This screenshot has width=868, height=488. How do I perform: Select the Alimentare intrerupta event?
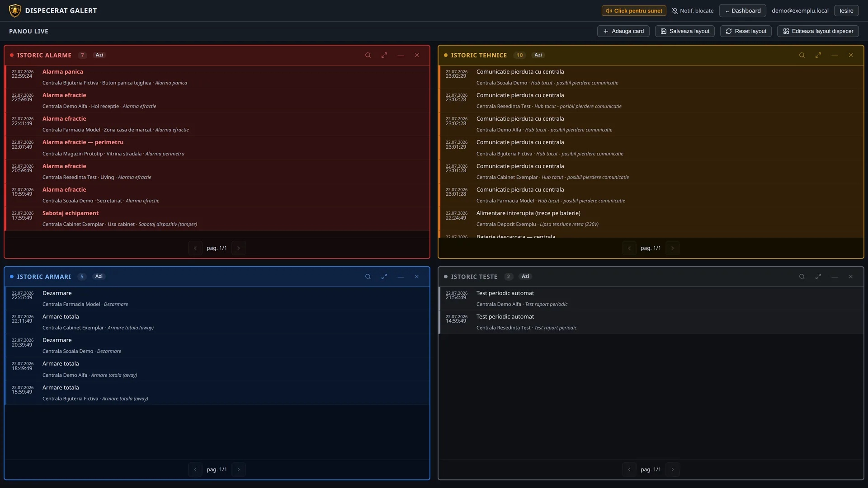[x=651, y=219]
